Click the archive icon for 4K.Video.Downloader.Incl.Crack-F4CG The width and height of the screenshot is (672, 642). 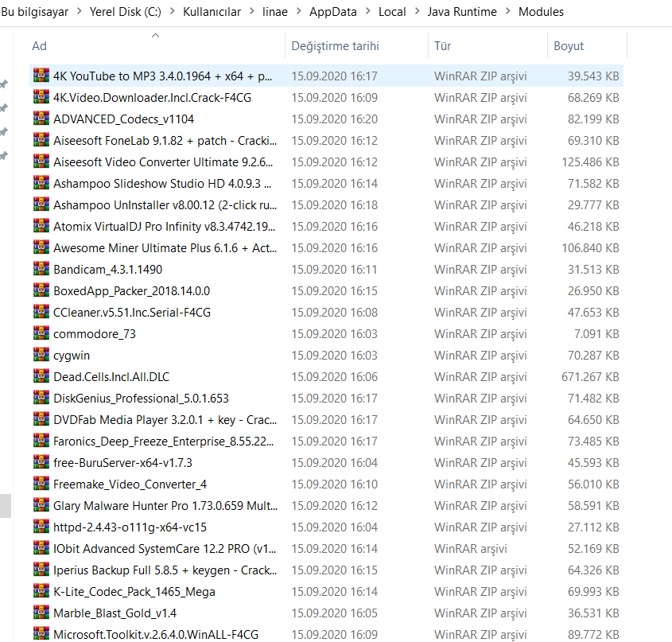tap(41, 97)
